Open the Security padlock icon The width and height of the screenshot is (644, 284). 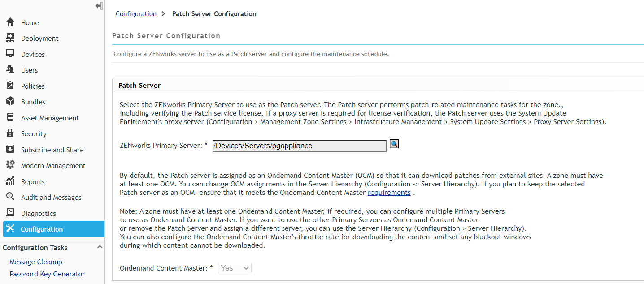click(x=9, y=133)
